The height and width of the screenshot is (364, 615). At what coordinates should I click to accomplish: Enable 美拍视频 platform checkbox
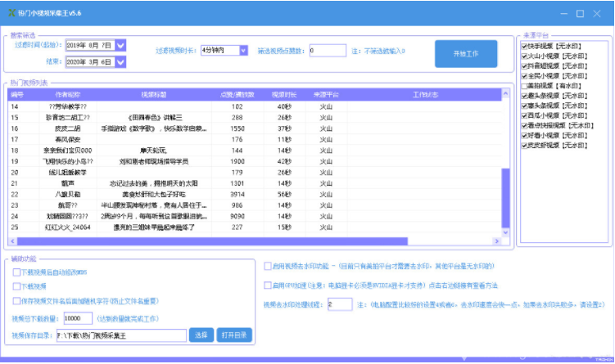pyautogui.click(x=524, y=86)
